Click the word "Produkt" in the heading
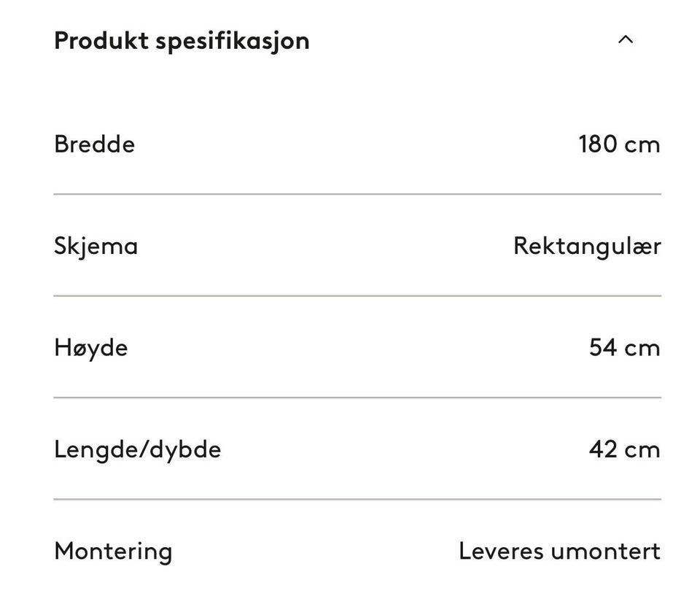 [101, 40]
